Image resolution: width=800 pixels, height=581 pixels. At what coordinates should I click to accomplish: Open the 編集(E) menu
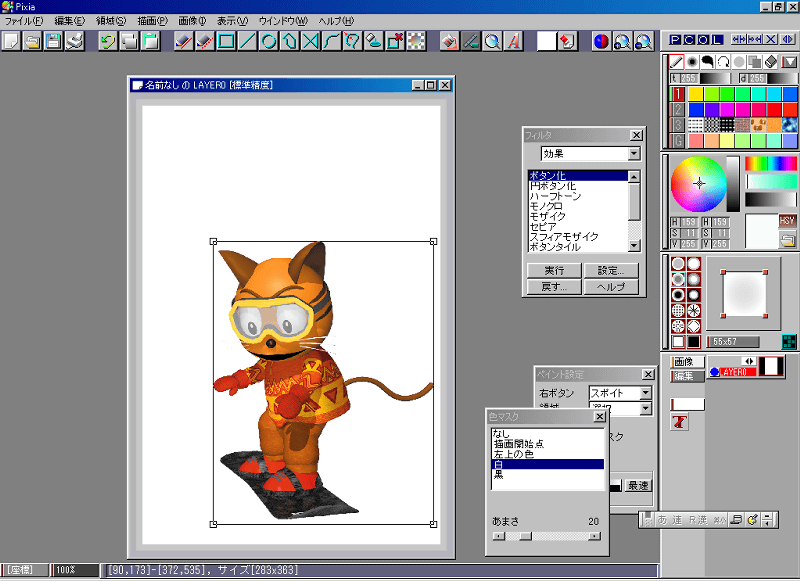tap(69, 21)
